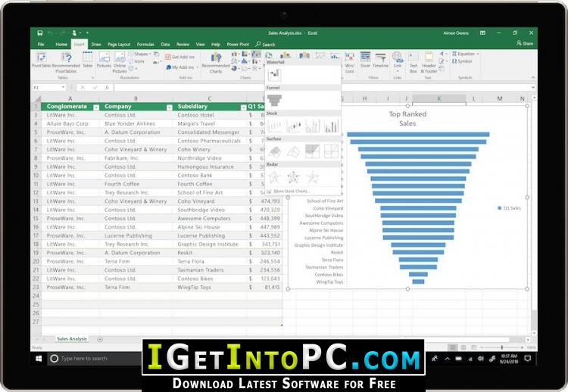The width and height of the screenshot is (568, 392).
Task: Switch to the Page Layout tab
Action: point(119,44)
